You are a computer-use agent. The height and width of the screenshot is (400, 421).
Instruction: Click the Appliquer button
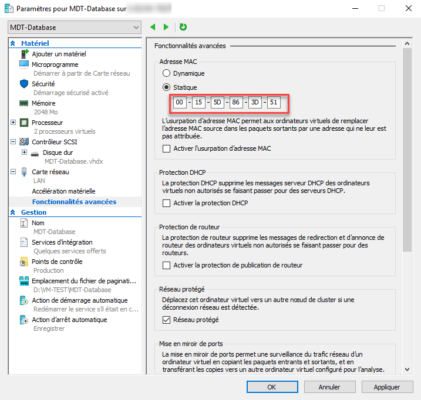coord(387,387)
